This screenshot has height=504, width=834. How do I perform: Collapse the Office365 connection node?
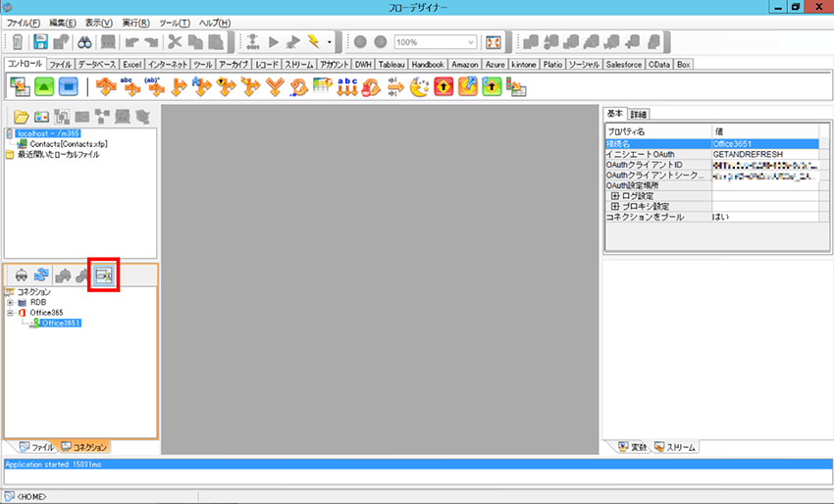point(10,313)
